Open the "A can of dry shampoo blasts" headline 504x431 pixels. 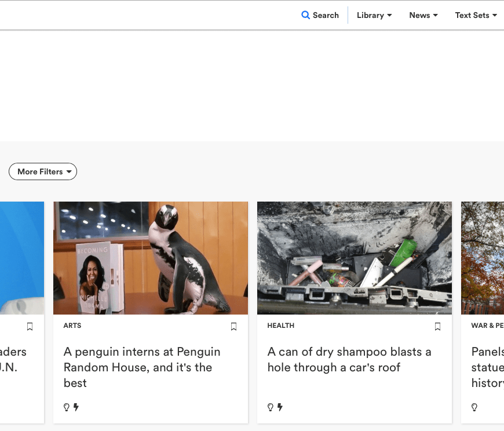tap(349, 359)
